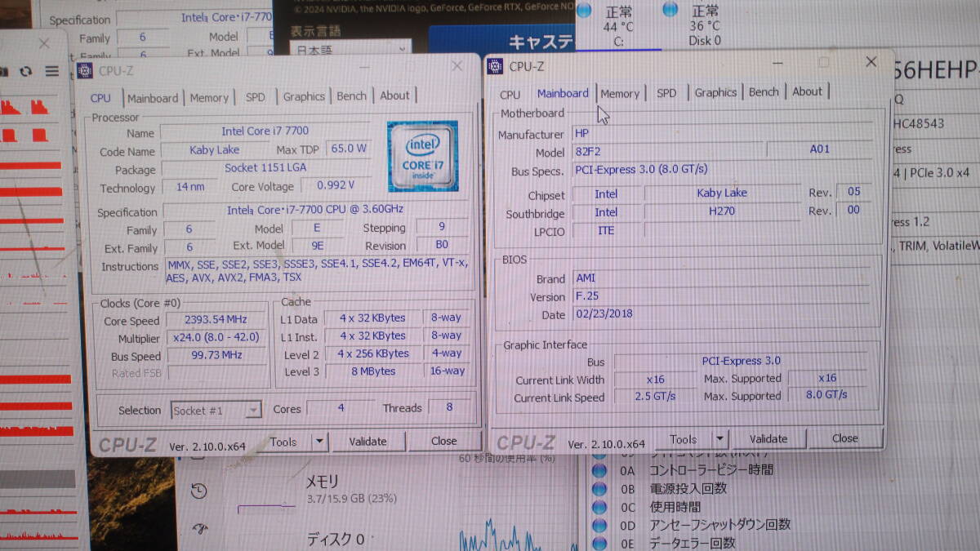Switch to Mainboard tab in the left CPU-Z window
Screen dimensions: 980x551
153,98
